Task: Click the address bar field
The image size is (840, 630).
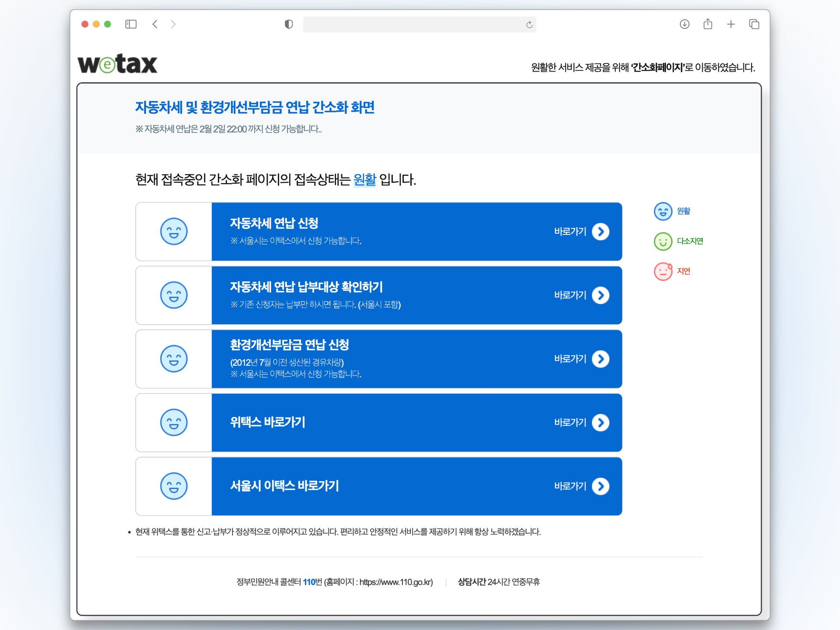Action: pyautogui.click(x=413, y=24)
